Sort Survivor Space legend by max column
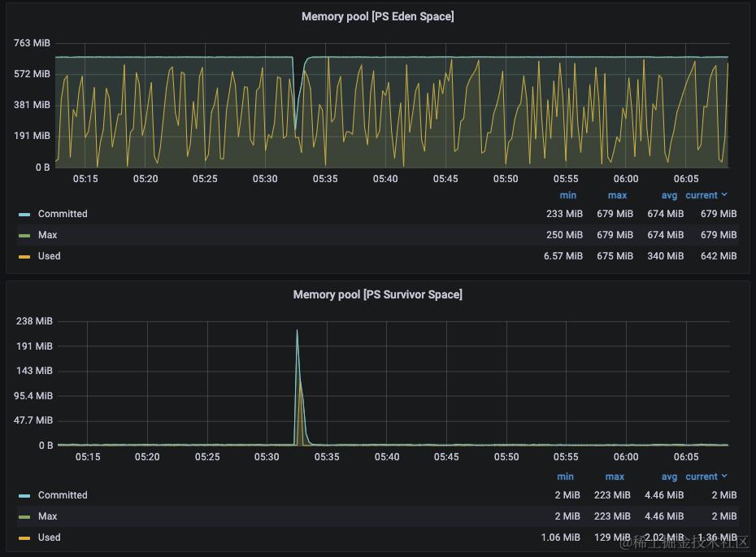The height and width of the screenshot is (557, 756). tap(615, 477)
